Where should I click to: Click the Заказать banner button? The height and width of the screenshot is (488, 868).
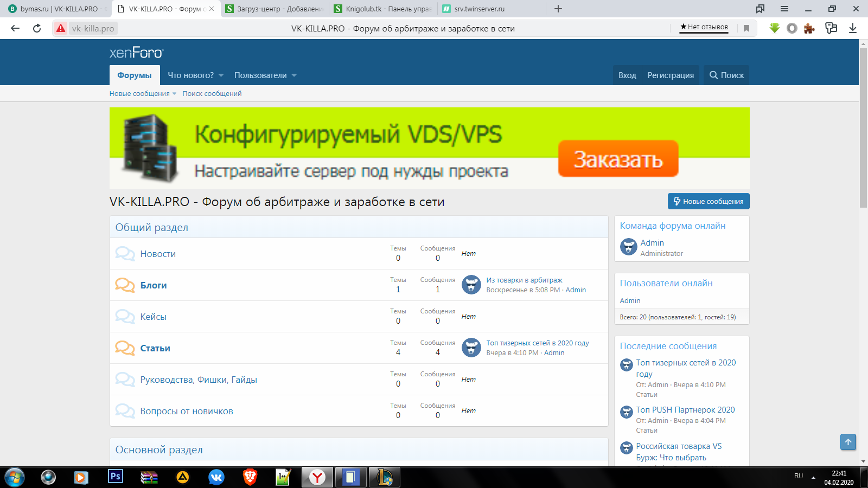tap(618, 159)
